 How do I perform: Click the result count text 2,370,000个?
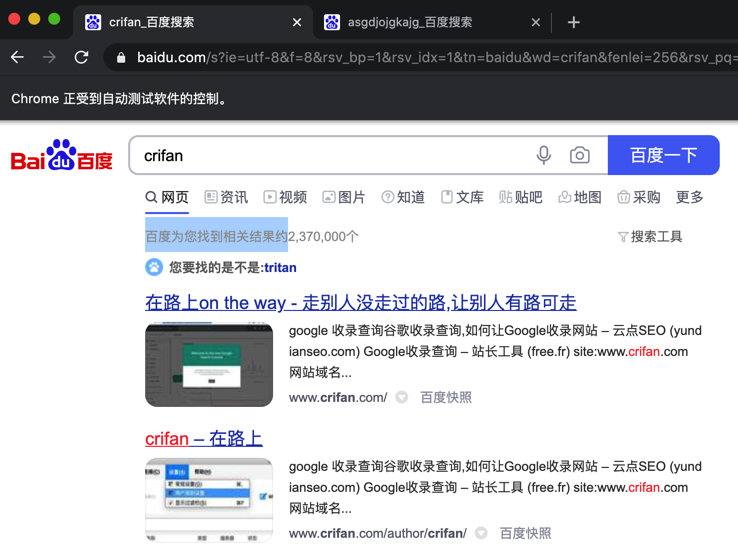[323, 237]
